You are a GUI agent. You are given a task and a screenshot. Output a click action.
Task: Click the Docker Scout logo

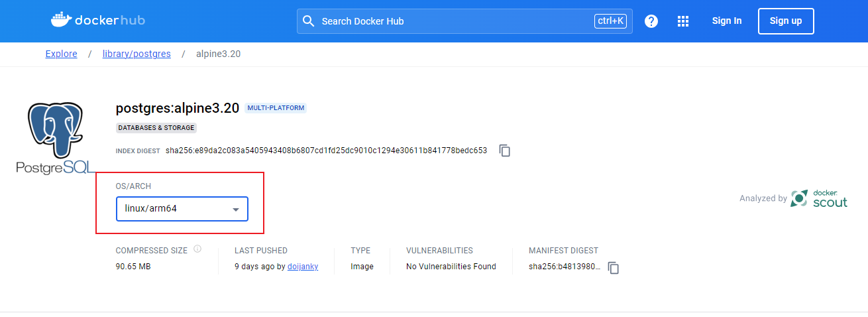coord(820,198)
